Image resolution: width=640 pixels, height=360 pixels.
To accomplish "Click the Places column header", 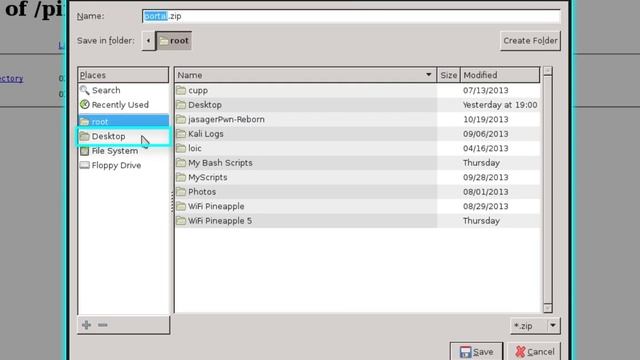I will click(123, 75).
